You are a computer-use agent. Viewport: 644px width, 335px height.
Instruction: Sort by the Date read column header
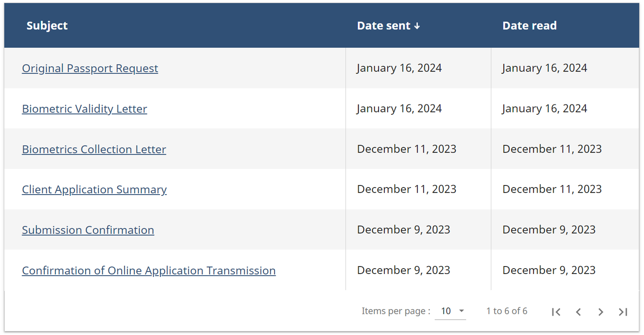pyautogui.click(x=529, y=26)
